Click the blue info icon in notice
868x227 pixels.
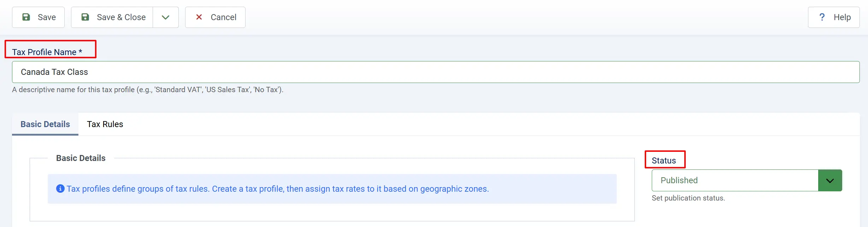pyautogui.click(x=60, y=189)
